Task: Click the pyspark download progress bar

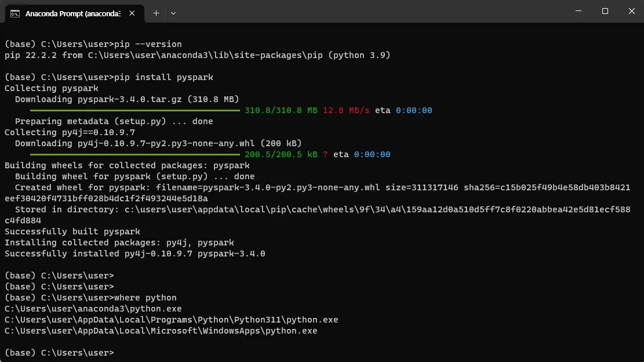Action: click(134, 110)
